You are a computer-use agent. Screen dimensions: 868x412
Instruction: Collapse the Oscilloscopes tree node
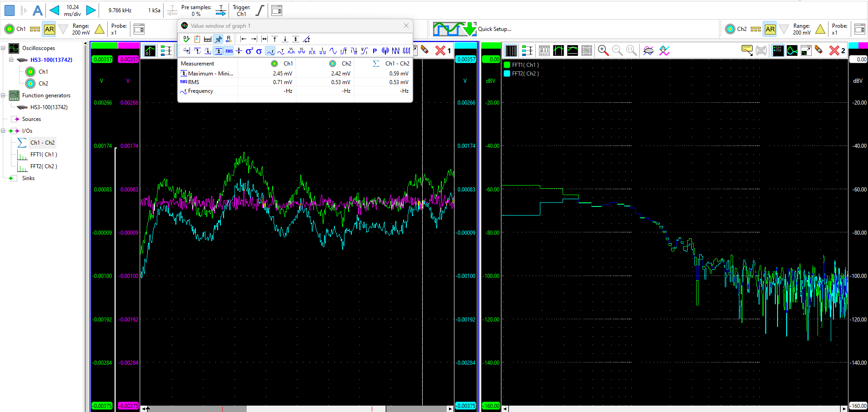click(3, 48)
